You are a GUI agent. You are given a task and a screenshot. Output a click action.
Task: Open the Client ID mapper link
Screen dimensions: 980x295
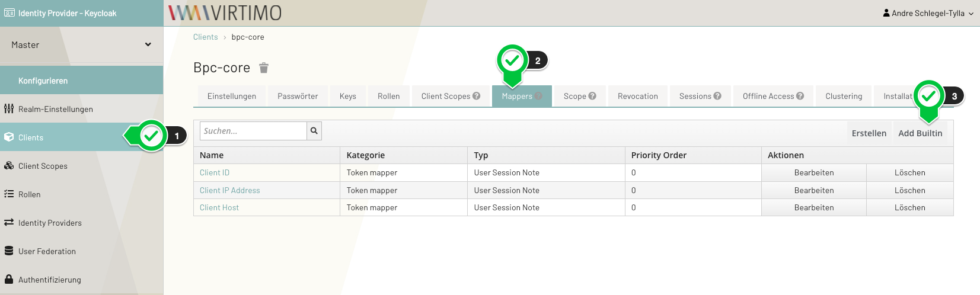click(215, 173)
